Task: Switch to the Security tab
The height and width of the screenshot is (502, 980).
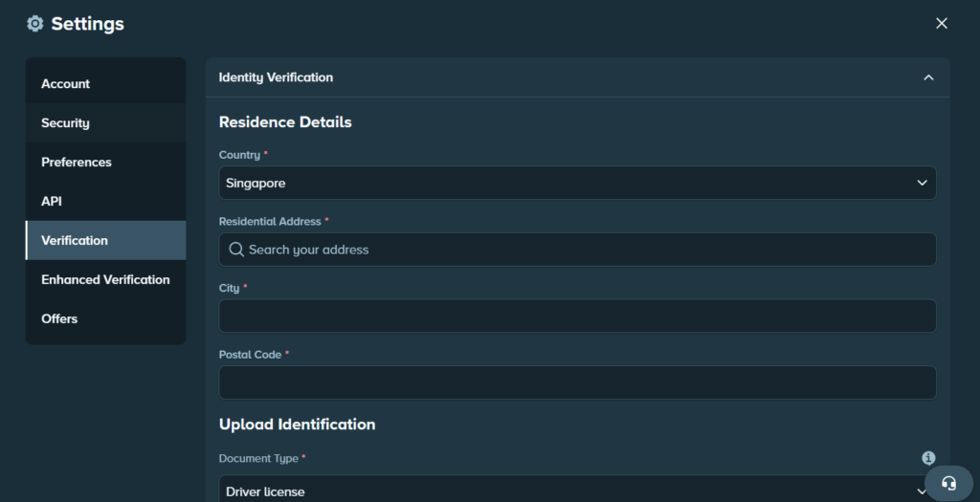Action: pos(105,123)
